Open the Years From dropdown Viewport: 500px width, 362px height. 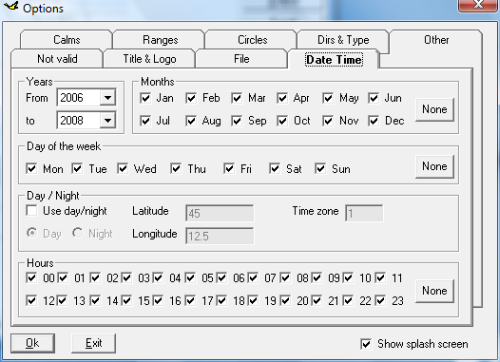coord(108,98)
